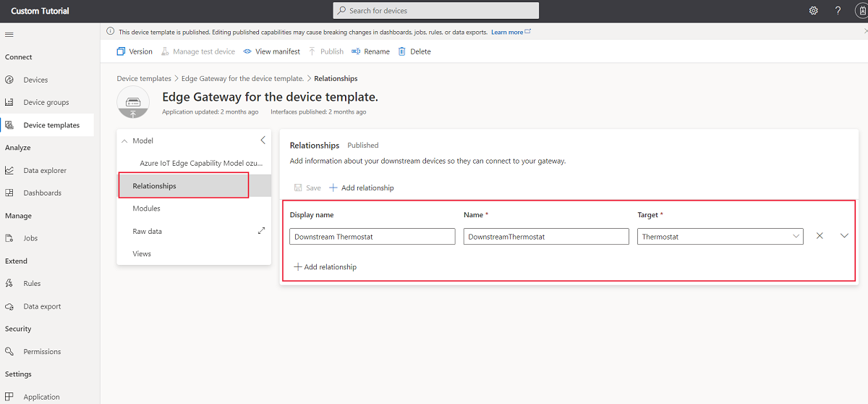Click the Search for devices box
The height and width of the screenshot is (404, 868).
(x=436, y=11)
